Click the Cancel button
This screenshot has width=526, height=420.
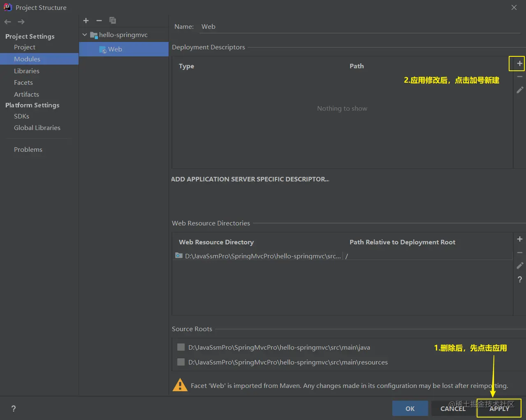coord(453,408)
